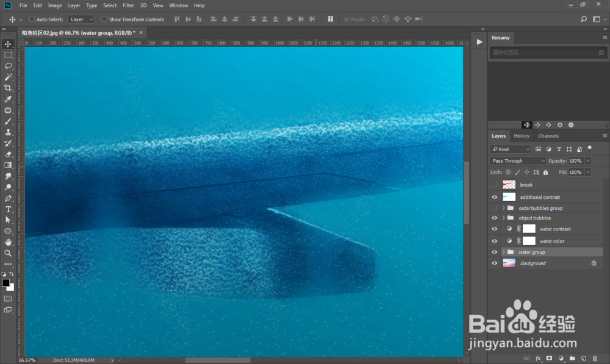
Task: Add a layer mask from panel footer
Action: point(549,358)
